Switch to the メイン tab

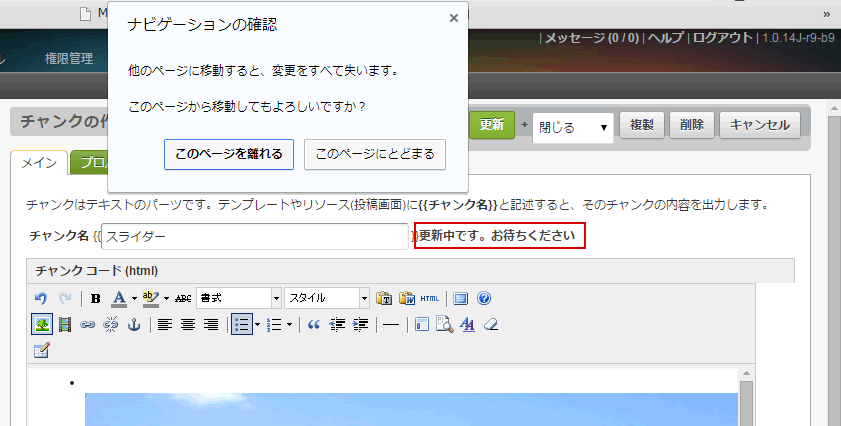[x=39, y=162]
